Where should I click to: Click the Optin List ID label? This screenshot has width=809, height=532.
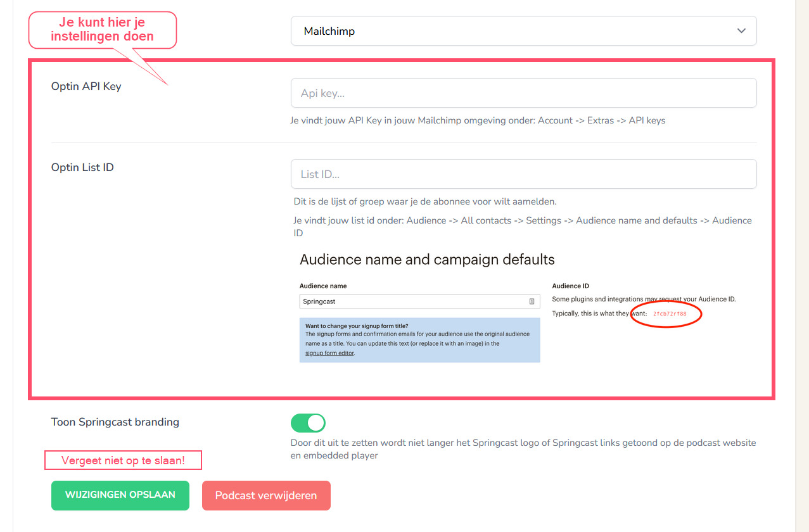82,168
